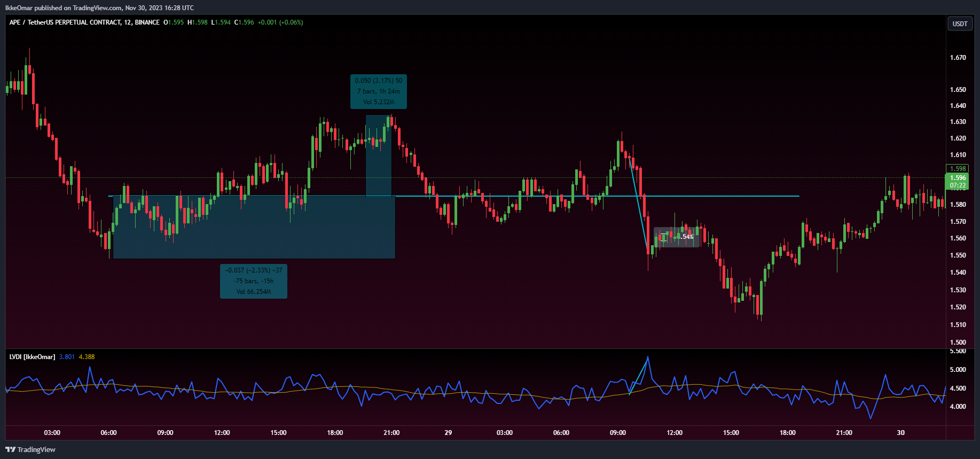Click the Vol 66.254M text in measurement box
Viewport: 980px width, 459px height.
[254, 292]
